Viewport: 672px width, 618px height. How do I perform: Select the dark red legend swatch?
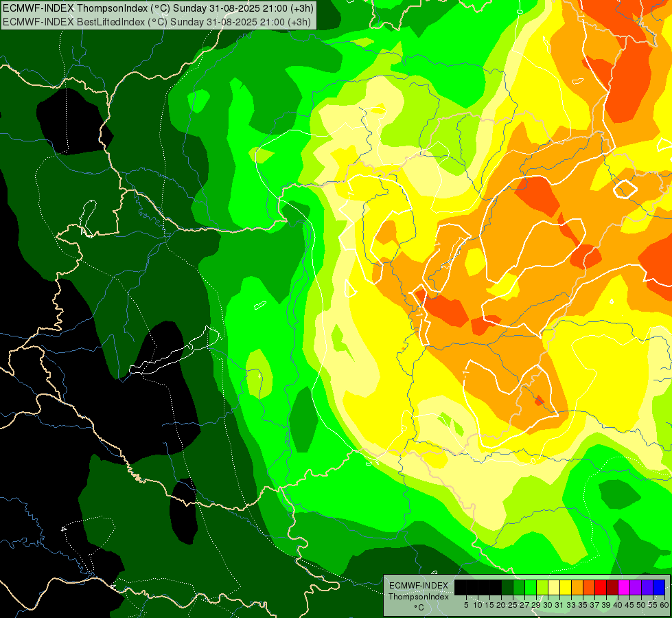coord(612,587)
